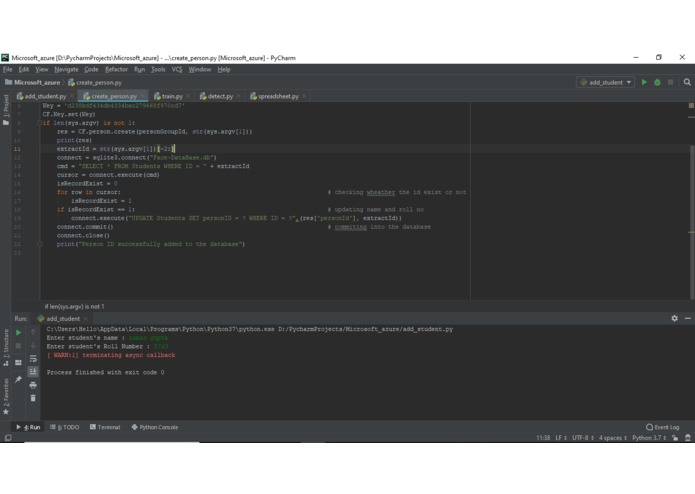The image size is (695, 494).
Task: Click the editor vertical scrollbar
Action: 692,222
